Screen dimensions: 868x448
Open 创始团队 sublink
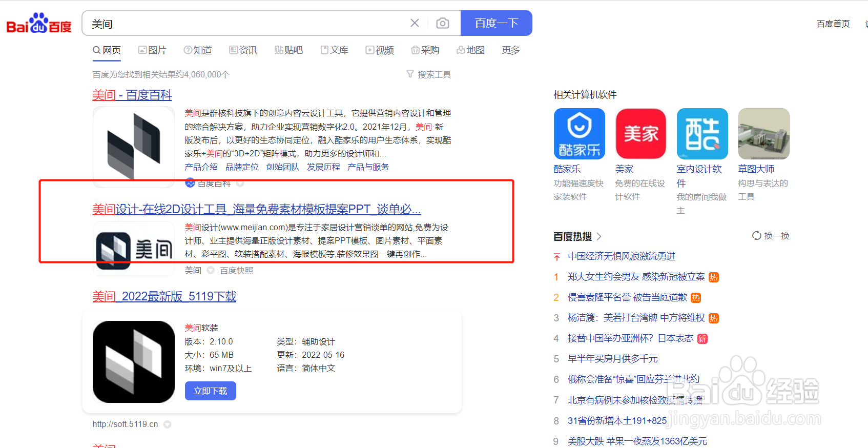pos(283,167)
